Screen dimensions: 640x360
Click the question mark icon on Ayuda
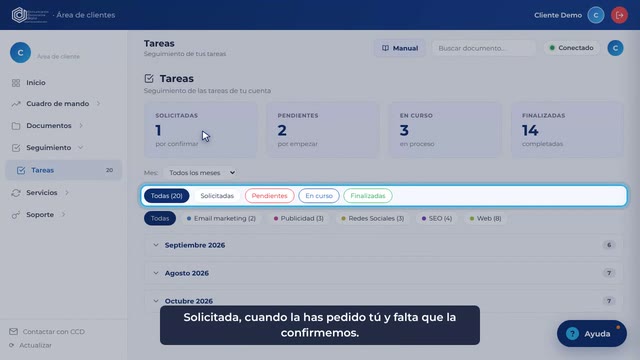click(572, 333)
